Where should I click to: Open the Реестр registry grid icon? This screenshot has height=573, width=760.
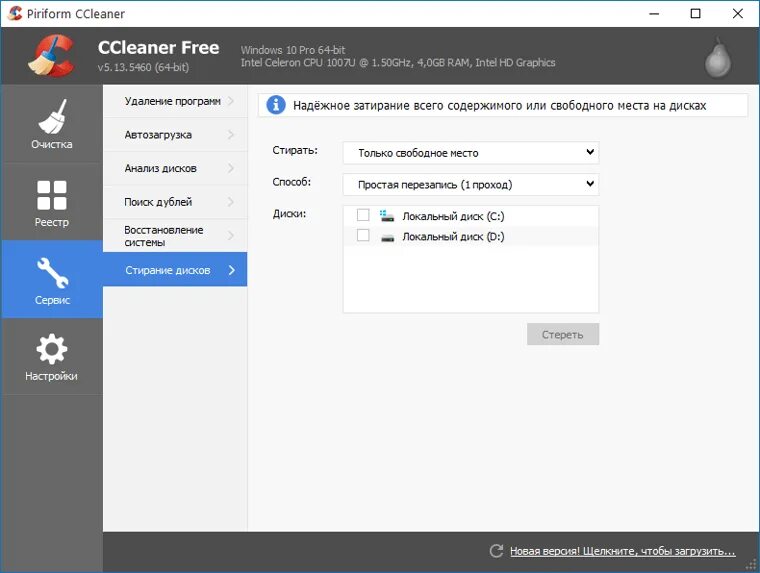[52, 195]
